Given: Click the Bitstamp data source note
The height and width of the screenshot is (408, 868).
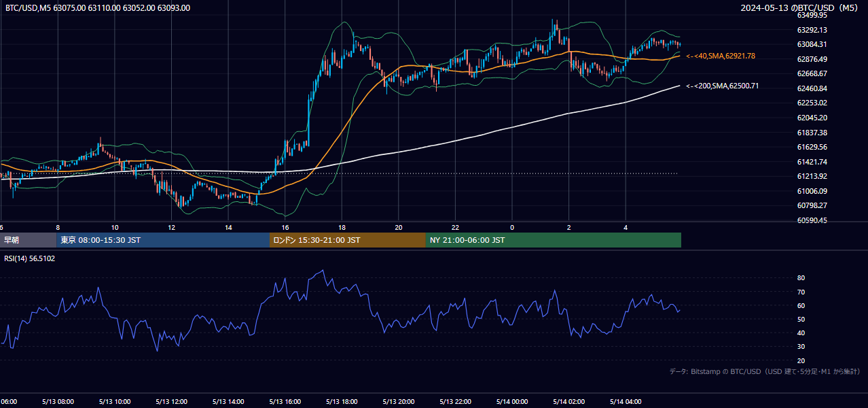Looking at the screenshot, I should [765, 371].
